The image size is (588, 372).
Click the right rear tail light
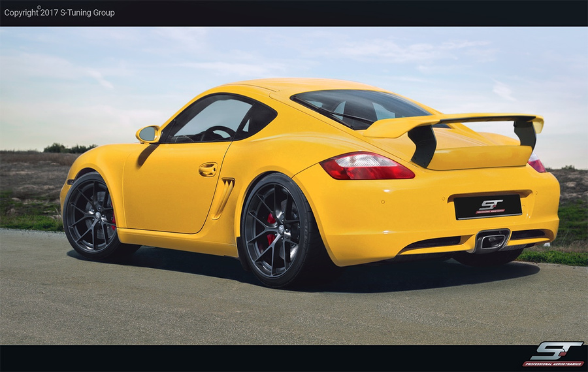click(x=537, y=164)
